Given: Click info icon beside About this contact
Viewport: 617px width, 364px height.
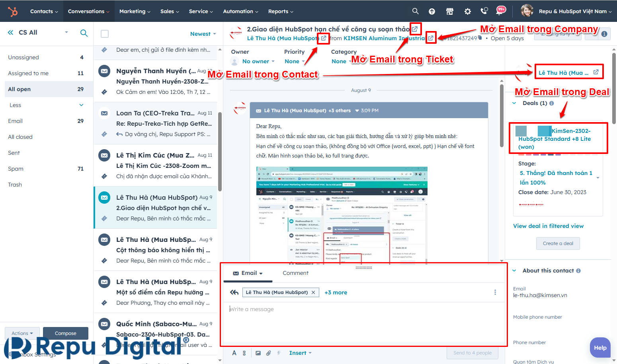Looking at the screenshot, I should tap(578, 271).
